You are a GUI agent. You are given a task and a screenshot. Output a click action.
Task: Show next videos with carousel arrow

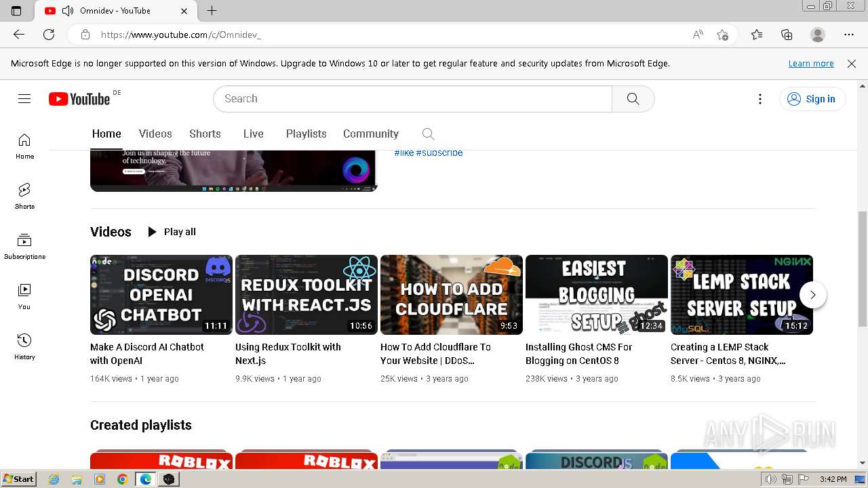tap(812, 295)
